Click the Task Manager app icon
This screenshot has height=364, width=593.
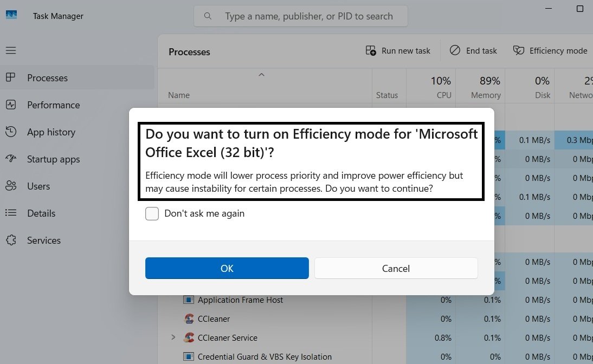click(11, 15)
